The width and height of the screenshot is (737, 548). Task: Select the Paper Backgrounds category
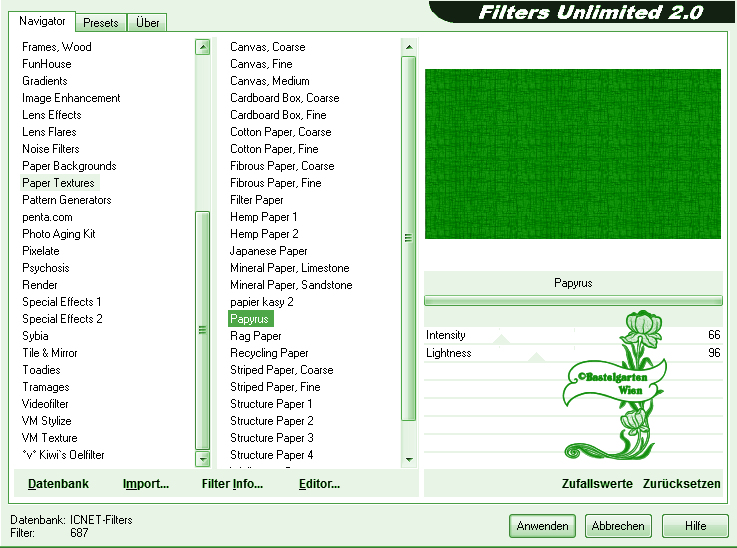coord(69,166)
